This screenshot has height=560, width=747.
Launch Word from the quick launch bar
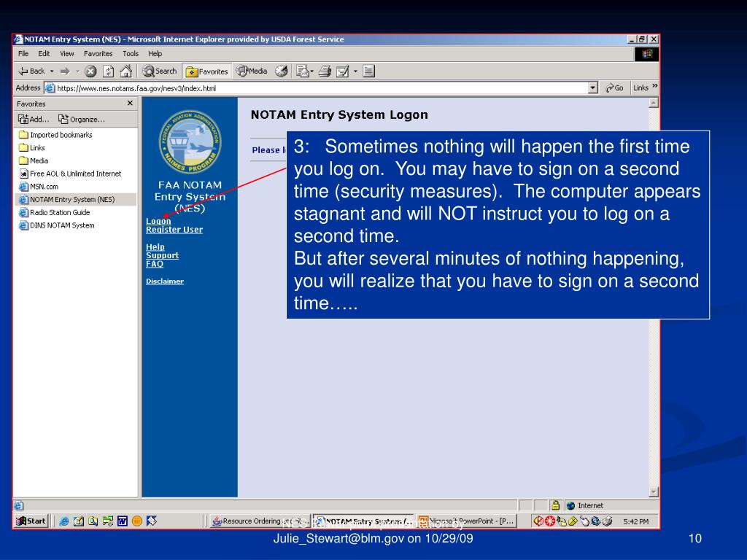click(x=123, y=521)
